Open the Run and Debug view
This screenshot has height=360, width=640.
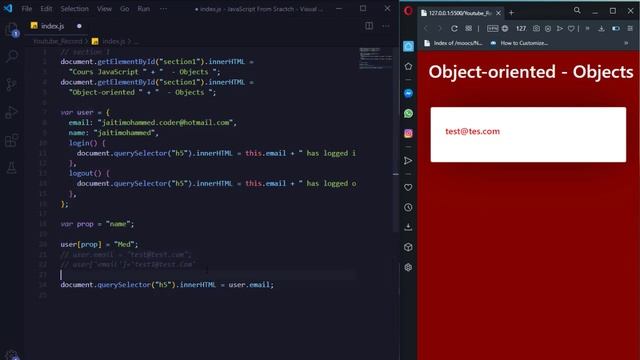(x=11, y=112)
